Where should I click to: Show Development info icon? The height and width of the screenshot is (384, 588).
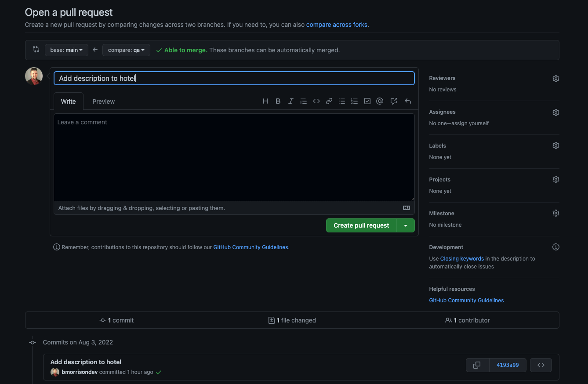click(x=555, y=247)
